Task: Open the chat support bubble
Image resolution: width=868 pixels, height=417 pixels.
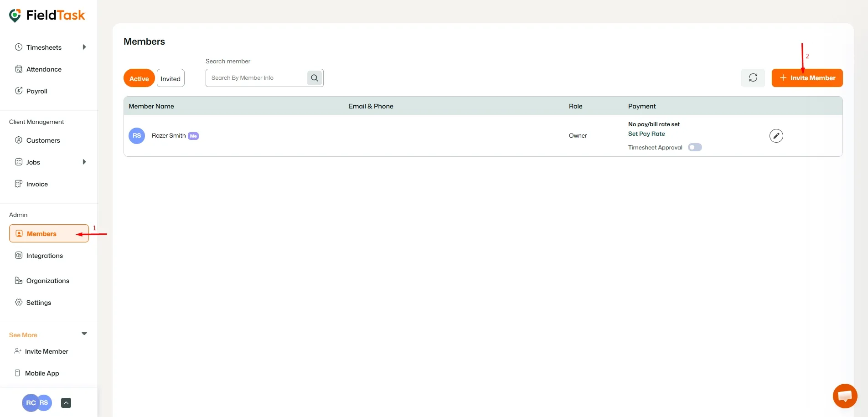Action: click(x=845, y=396)
